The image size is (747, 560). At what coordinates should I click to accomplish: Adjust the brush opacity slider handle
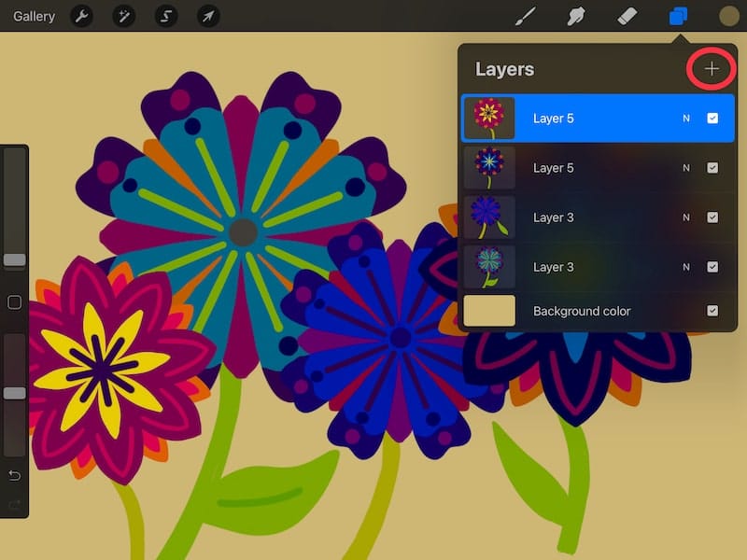[x=14, y=393]
